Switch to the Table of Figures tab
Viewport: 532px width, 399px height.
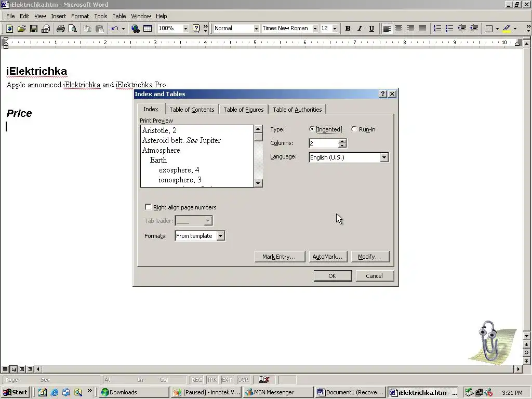coord(243,109)
